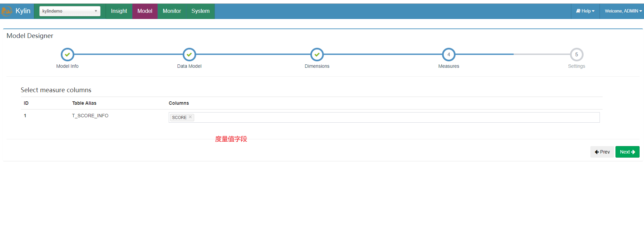This screenshot has width=644, height=242.
Task: Click the Model Info step label
Action: point(67,66)
